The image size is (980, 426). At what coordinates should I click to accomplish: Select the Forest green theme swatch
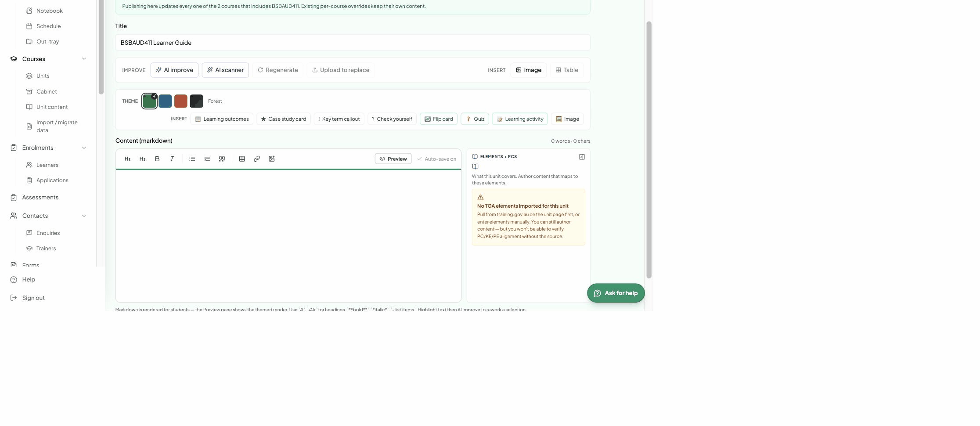tap(149, 101)
